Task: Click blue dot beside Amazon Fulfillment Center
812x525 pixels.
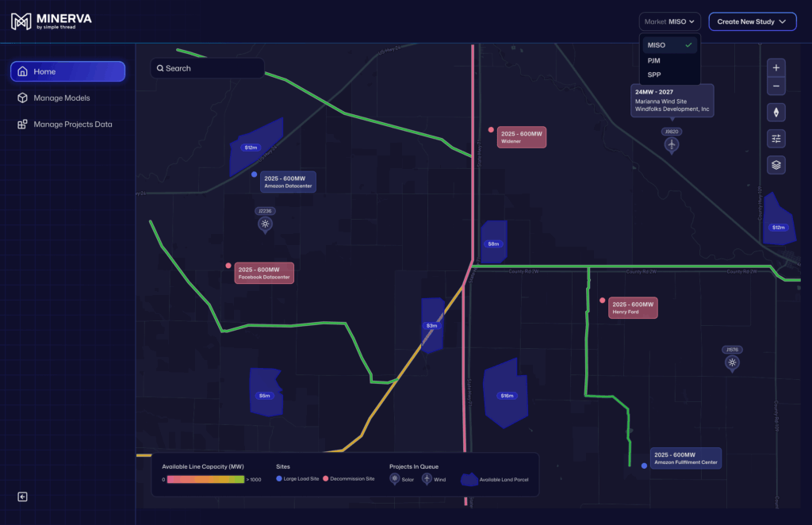Action: tap(644, 466)
